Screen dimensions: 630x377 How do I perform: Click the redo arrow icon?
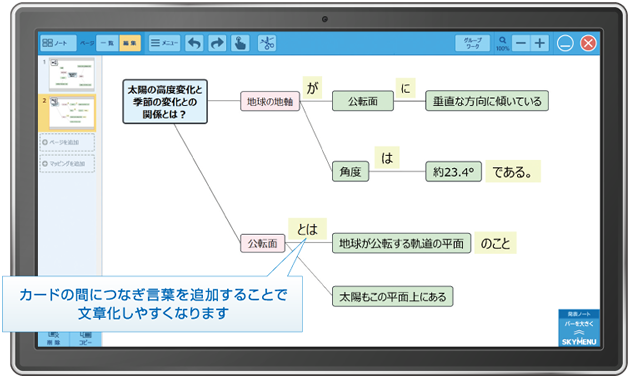click(x=217, y=43)
